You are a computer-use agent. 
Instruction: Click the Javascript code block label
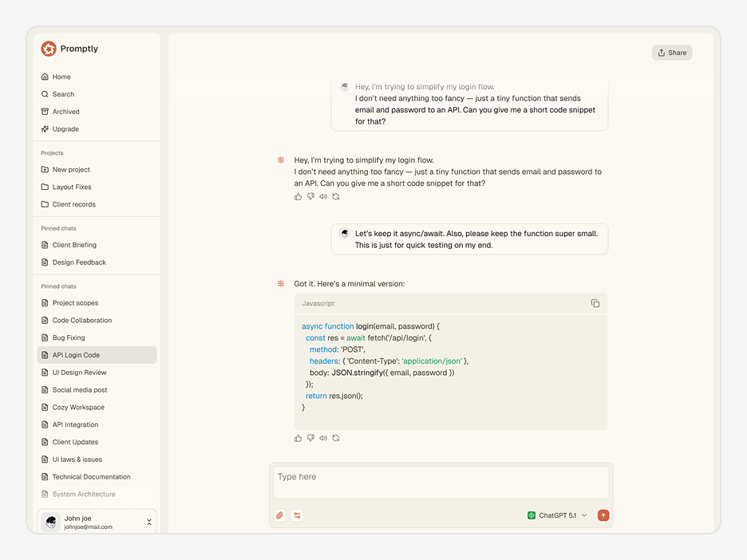coord(318,303)
